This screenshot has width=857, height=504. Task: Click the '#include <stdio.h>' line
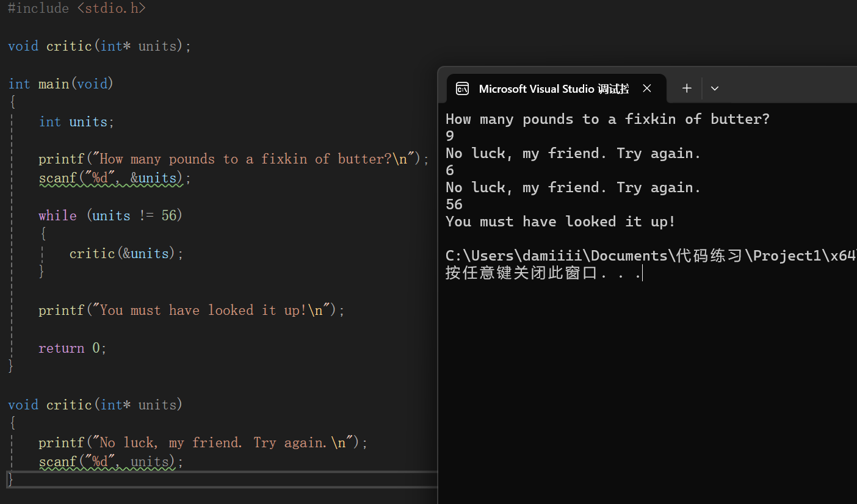coord(77,9)
